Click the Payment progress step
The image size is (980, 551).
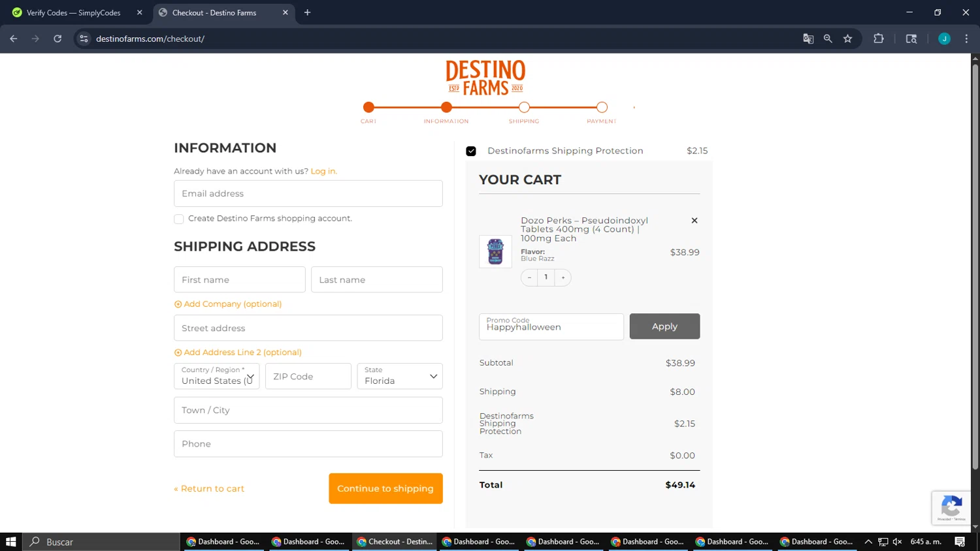point(602,108)
